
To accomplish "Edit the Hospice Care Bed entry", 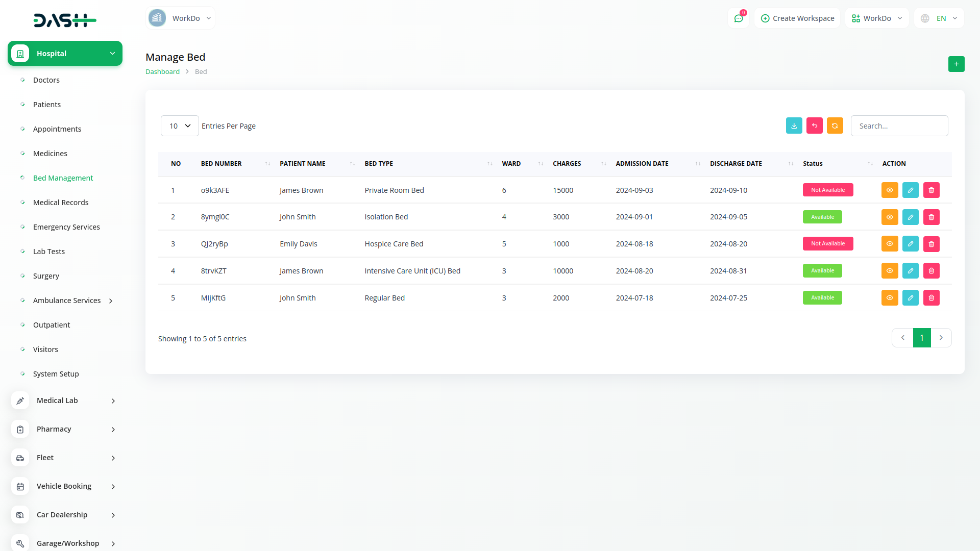I will click(x=910, y=244).
